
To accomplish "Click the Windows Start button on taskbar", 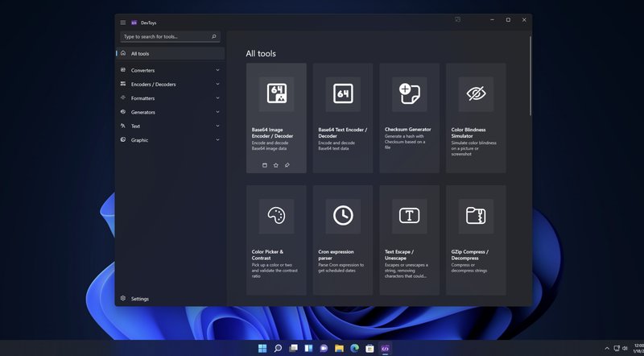I will (261, 348).
